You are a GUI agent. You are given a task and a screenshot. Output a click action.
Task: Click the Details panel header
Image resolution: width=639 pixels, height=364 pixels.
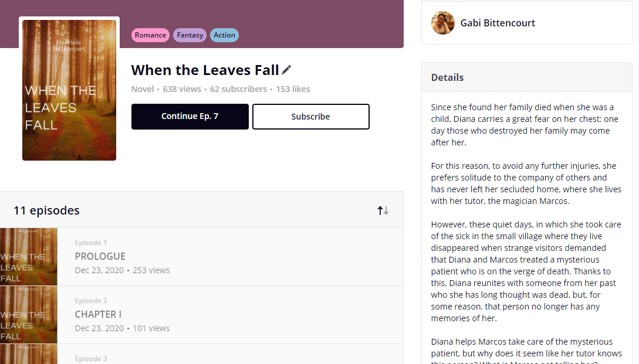coord(447,77)
